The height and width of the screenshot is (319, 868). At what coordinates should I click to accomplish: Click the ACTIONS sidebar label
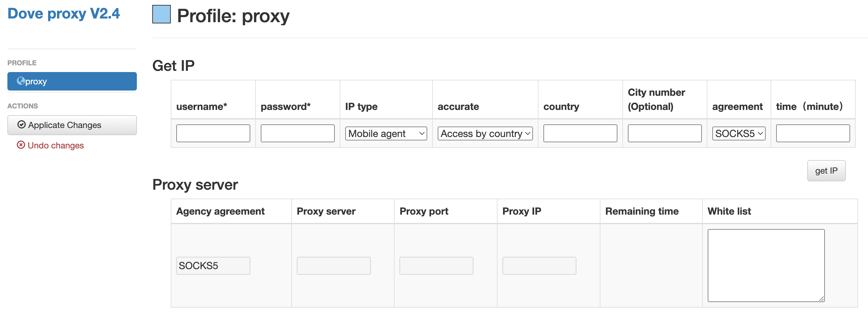(x=23, y=106)
